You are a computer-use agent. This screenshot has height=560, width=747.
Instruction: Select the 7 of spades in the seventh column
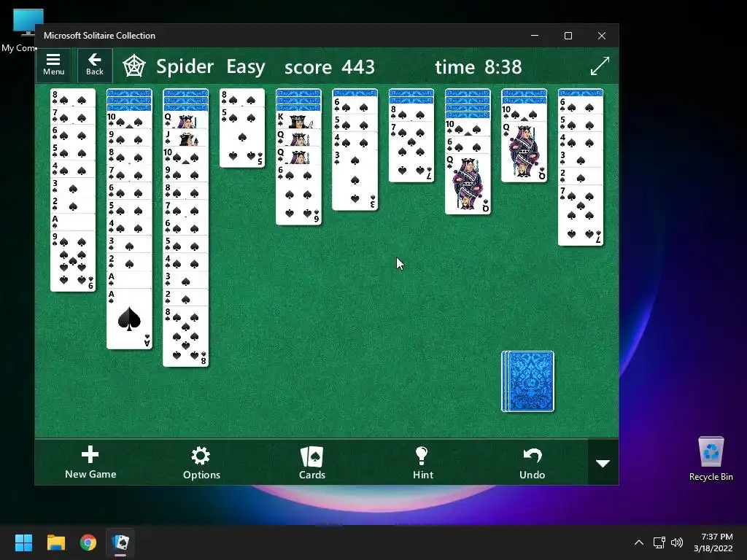click(x=411, y=152)
